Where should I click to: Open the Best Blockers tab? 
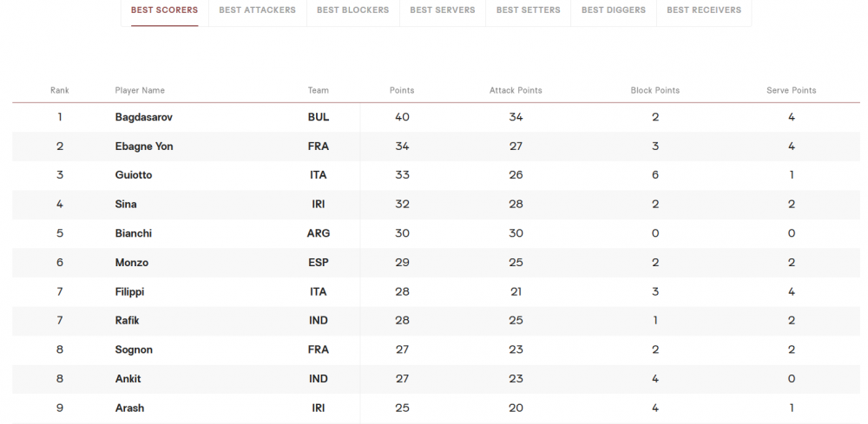coord(352,10)
